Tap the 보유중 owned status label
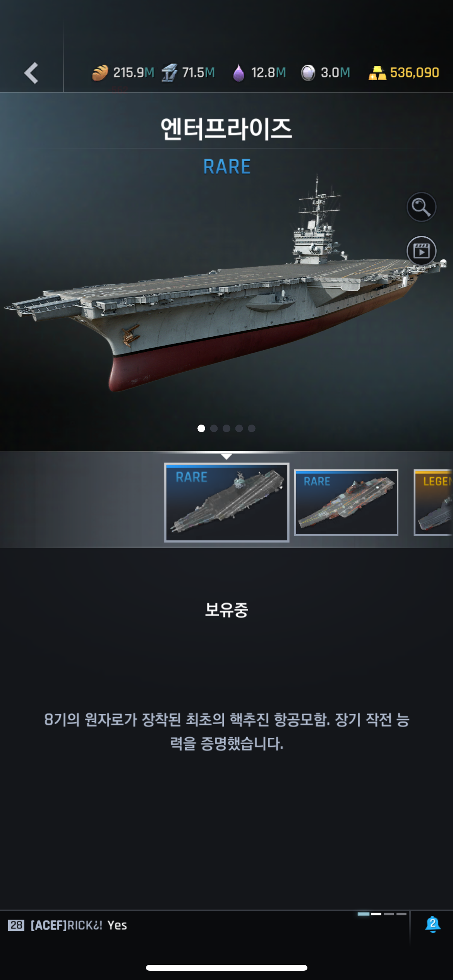The height and width of the screenshot is (980, 453). click(226, 610)
